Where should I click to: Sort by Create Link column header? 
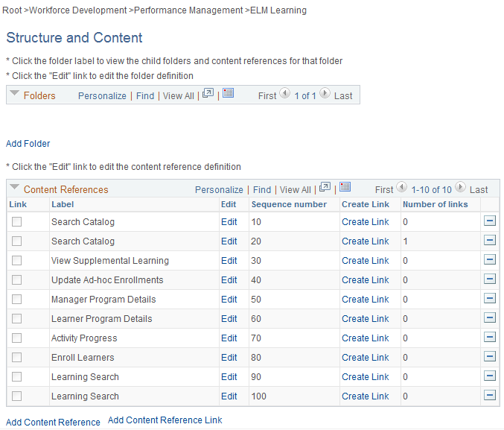click(x=366, y=204)
